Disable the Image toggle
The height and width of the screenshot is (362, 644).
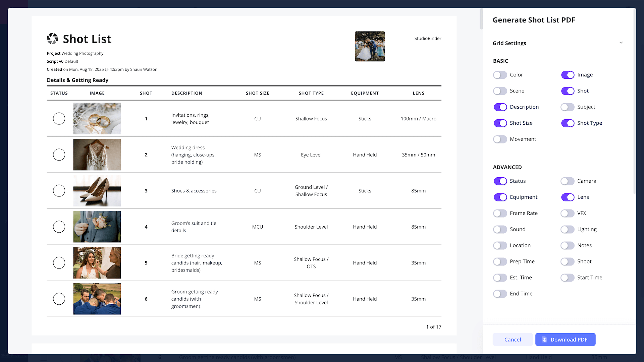pos(568,75)
